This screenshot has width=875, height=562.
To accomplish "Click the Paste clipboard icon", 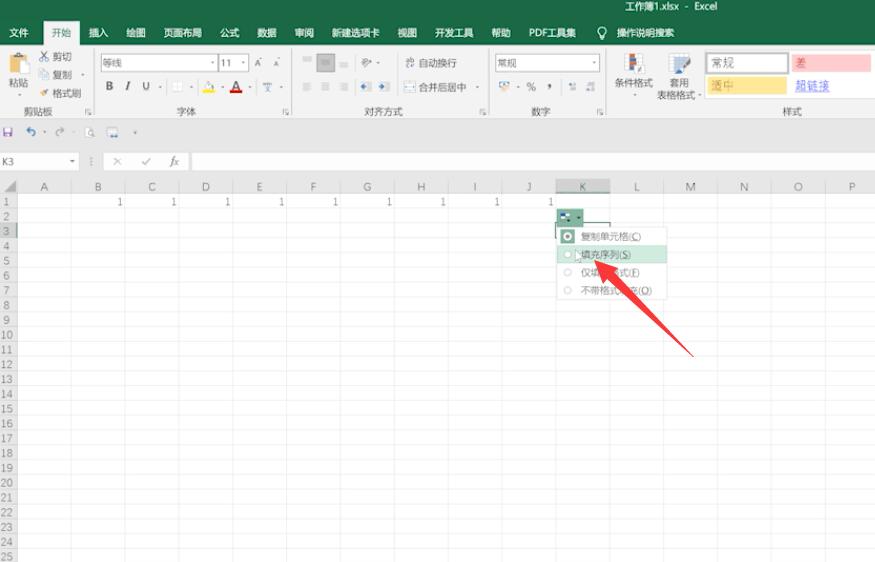I will [x=18, y=64].
